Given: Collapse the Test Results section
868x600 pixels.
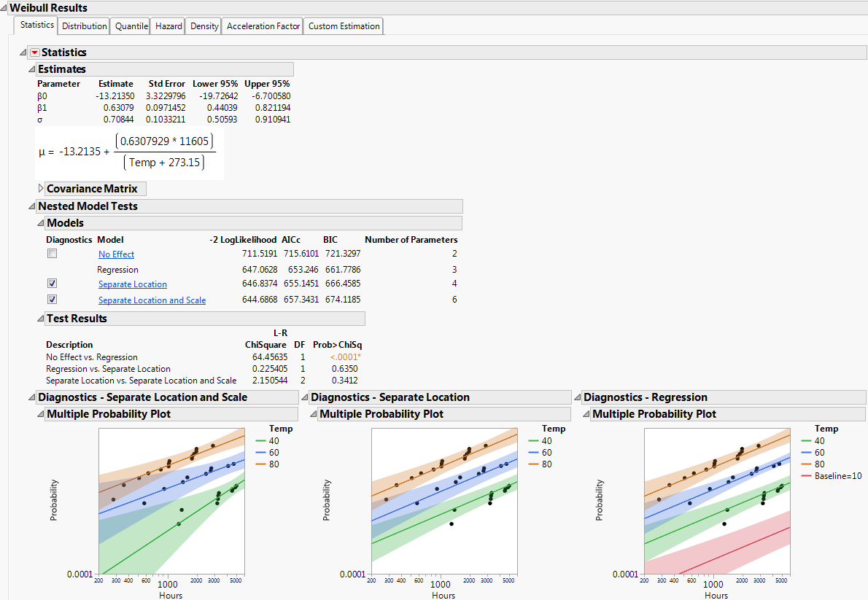Looking at the screenshot, I should click(x=41, y=319).
